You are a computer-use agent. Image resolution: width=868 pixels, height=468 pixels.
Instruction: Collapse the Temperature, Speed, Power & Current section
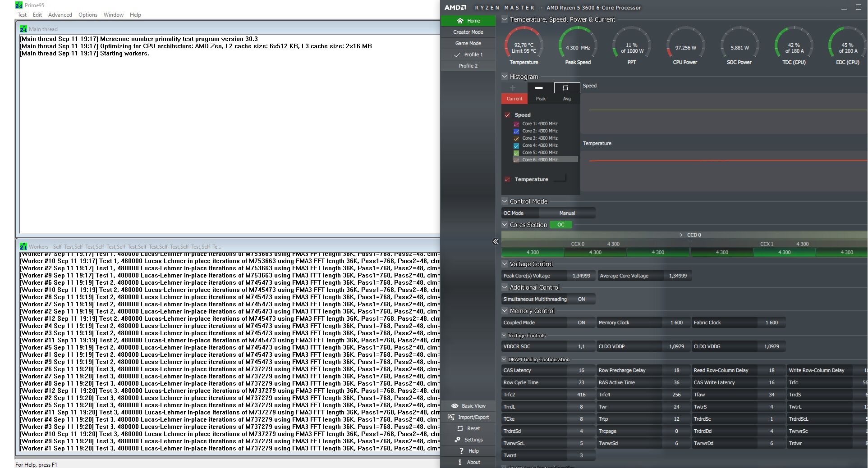click(x=505, y=19)
